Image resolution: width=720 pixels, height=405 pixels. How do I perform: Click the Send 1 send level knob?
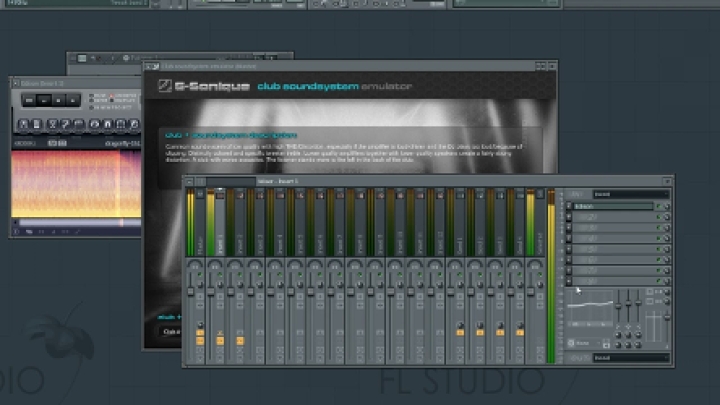[460, 325]
